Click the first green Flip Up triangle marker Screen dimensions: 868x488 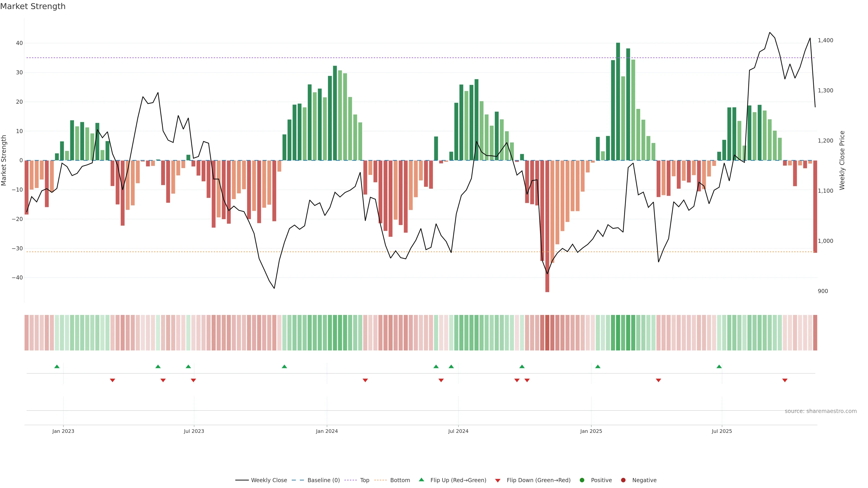click(57, 366)
